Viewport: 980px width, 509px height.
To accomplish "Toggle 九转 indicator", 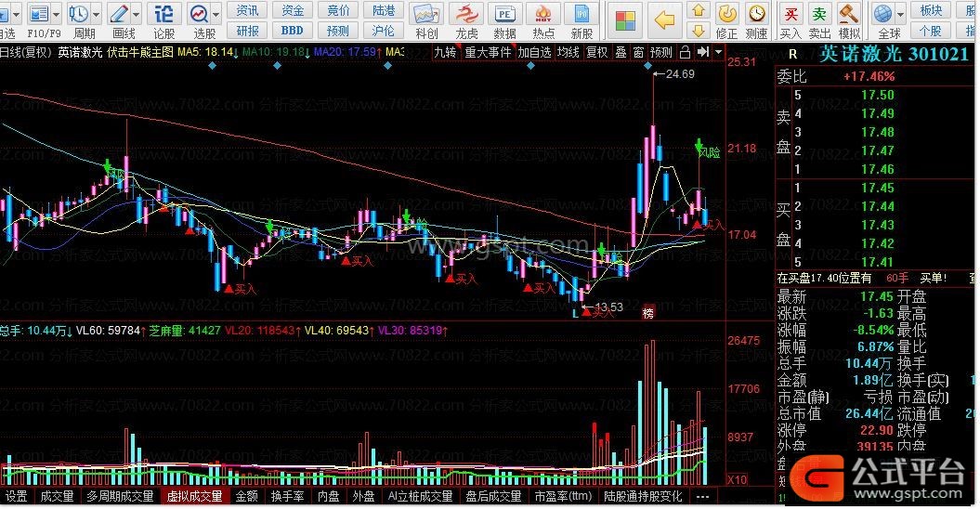I will pyautogui.click(x=444, y=53).
